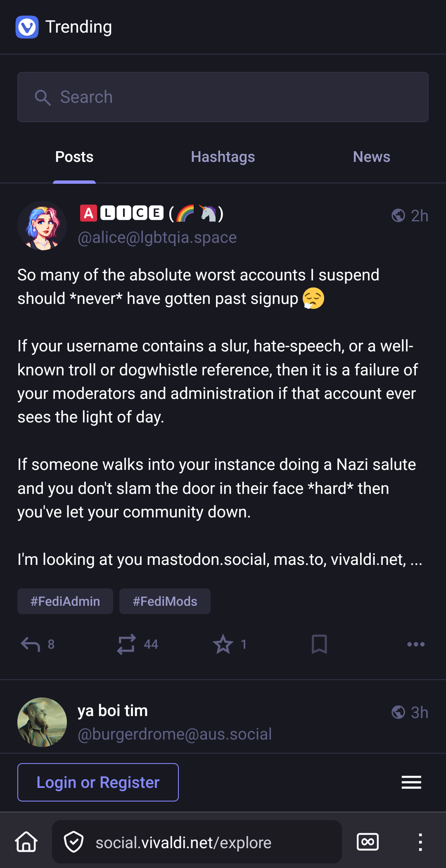Go to the browser home page
446x868 pixels.
pyautogui.click(x=26, y=842)
